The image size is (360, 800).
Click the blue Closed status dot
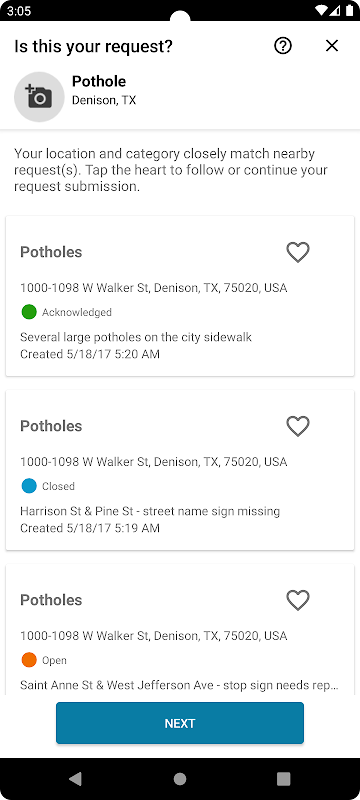tap(29, 486)
